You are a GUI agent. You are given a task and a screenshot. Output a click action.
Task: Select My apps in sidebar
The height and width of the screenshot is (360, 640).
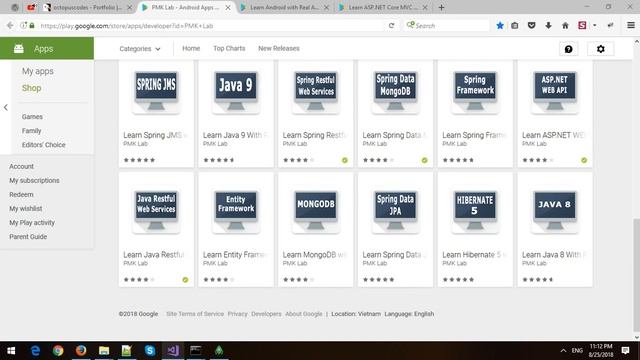pos(38,71)
